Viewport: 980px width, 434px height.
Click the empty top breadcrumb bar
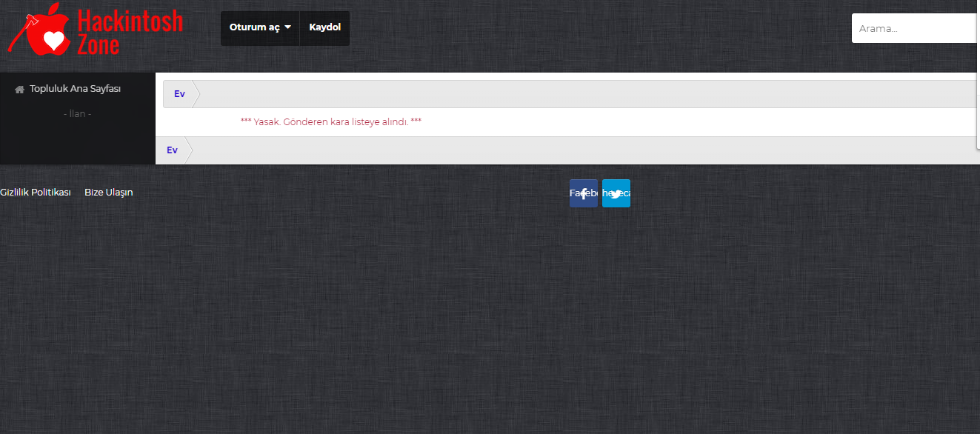pos(578,94)
